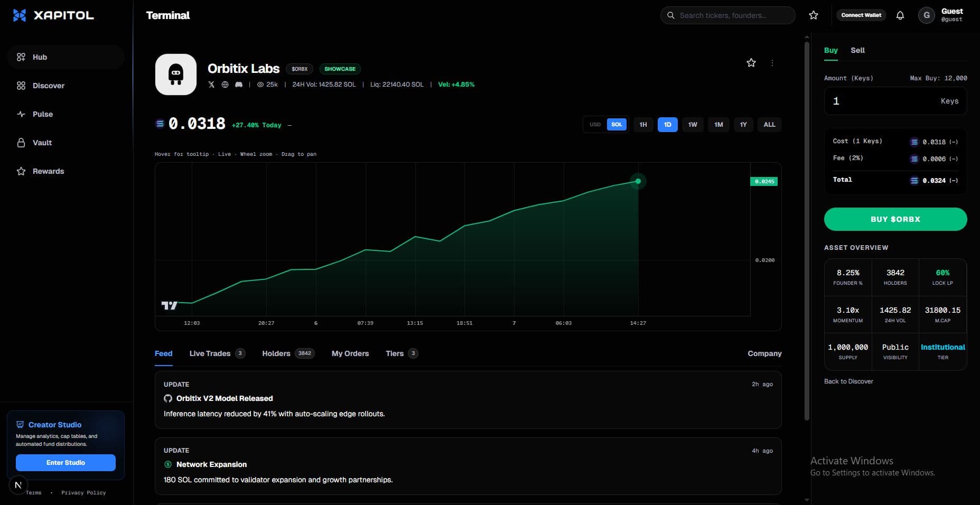
Task: Switch price currency to USD
Action: click(595, 125)
